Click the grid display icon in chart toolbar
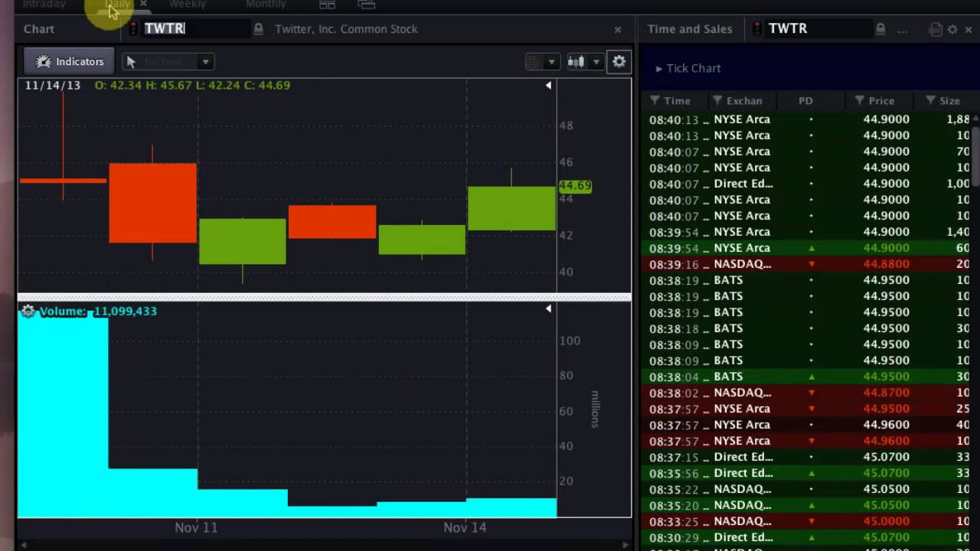 pyautogui.click(x=534, y=62)
